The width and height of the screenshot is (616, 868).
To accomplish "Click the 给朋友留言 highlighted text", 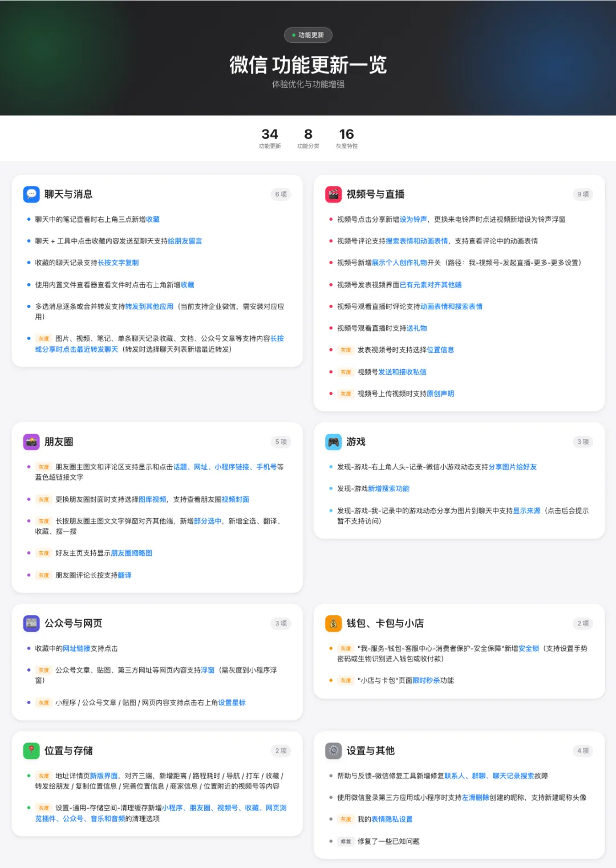I will pos(185,241).
